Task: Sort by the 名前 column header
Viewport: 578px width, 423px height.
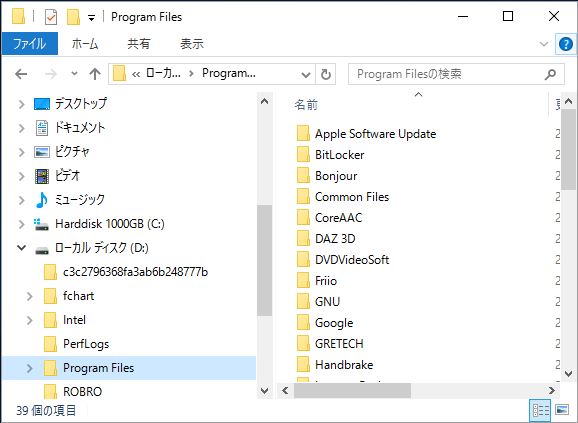Action: pyautogui.click(x=306, y=105)
